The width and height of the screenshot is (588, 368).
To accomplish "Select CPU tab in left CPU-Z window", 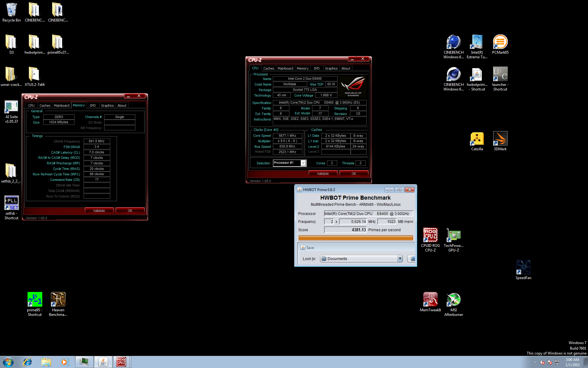I will click(31, 105).
